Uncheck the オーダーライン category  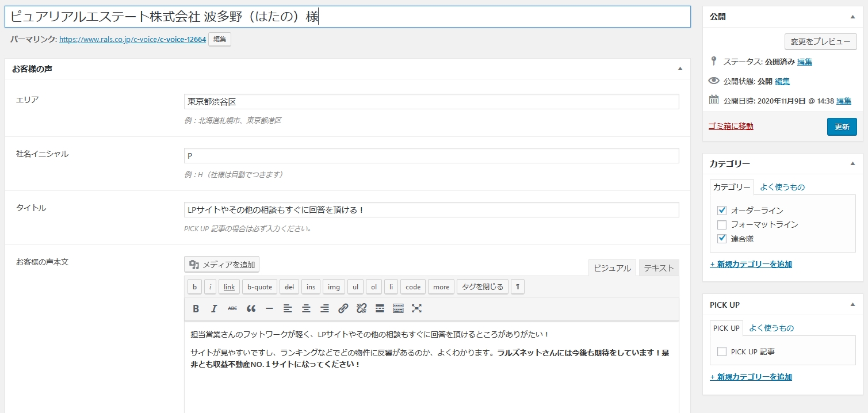(722, 211)
